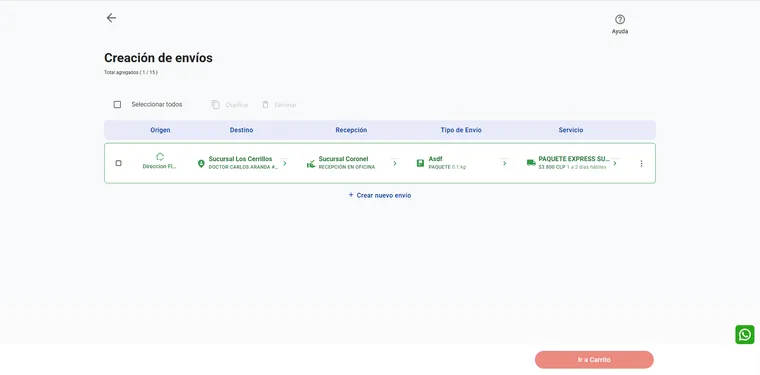
Task: Click the Duplicar button label
Action: (x=237, y=105)
